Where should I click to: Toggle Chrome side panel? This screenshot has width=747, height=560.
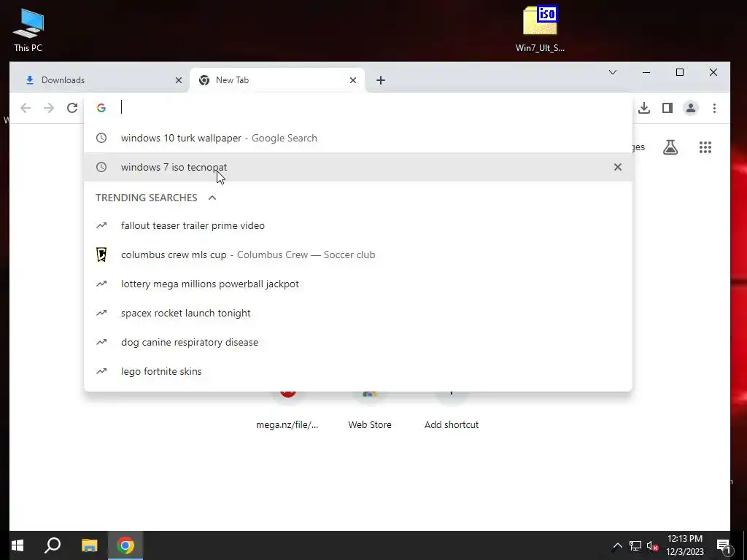(x=667, y=108)
